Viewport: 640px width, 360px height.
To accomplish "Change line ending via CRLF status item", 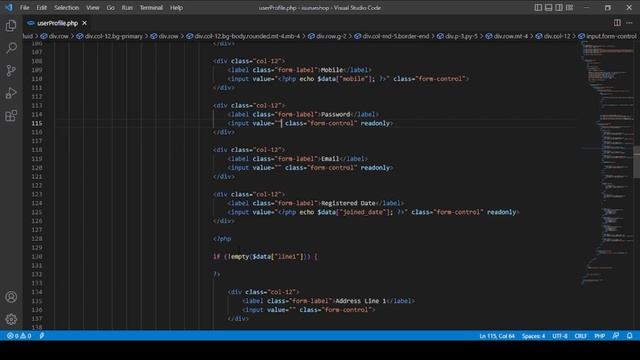I will click(x=580, y=336).
